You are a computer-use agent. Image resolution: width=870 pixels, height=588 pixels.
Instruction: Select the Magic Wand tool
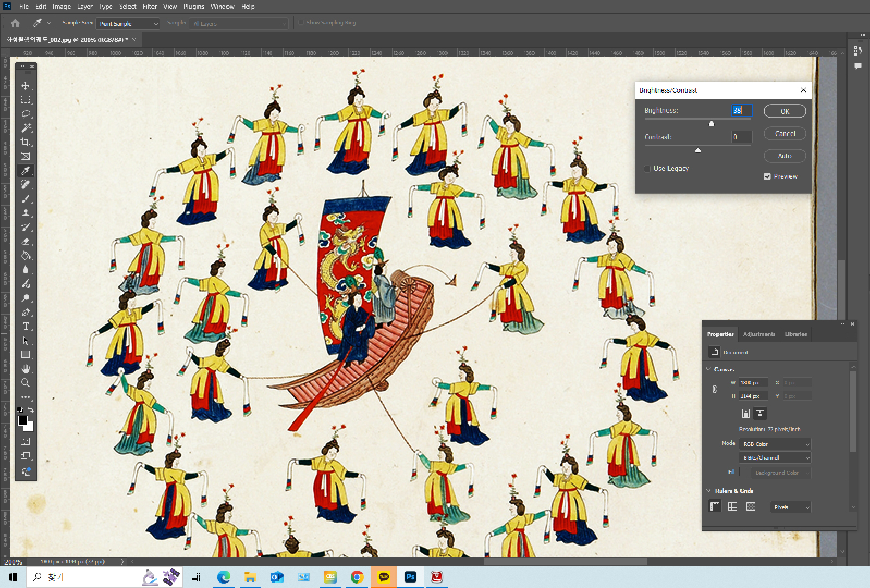pyautogui.click(x=26, y=128)
